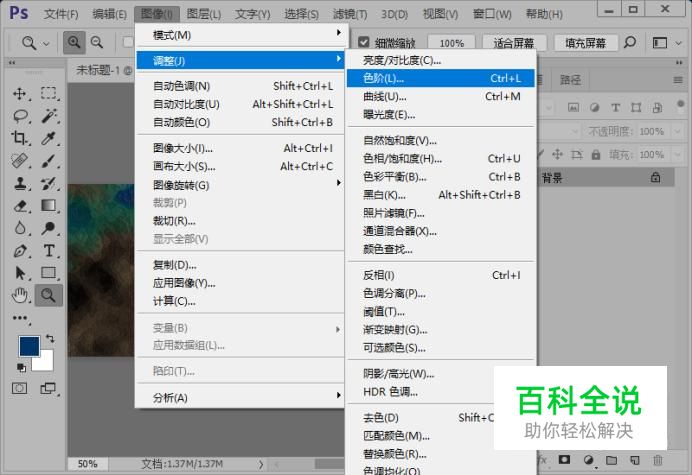Click the 50% zoom level field
692x475 pixels.
click(x=87, y=464)
